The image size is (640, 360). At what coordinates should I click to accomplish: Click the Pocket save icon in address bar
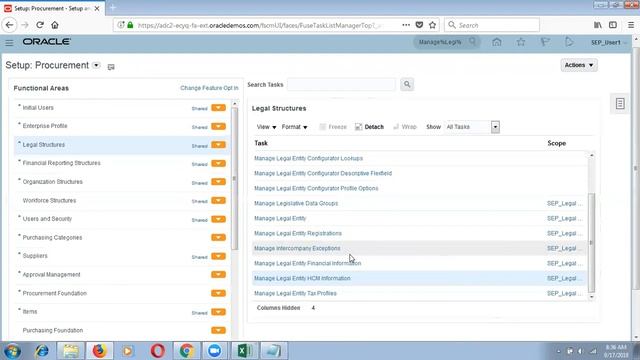click(419, 25)
